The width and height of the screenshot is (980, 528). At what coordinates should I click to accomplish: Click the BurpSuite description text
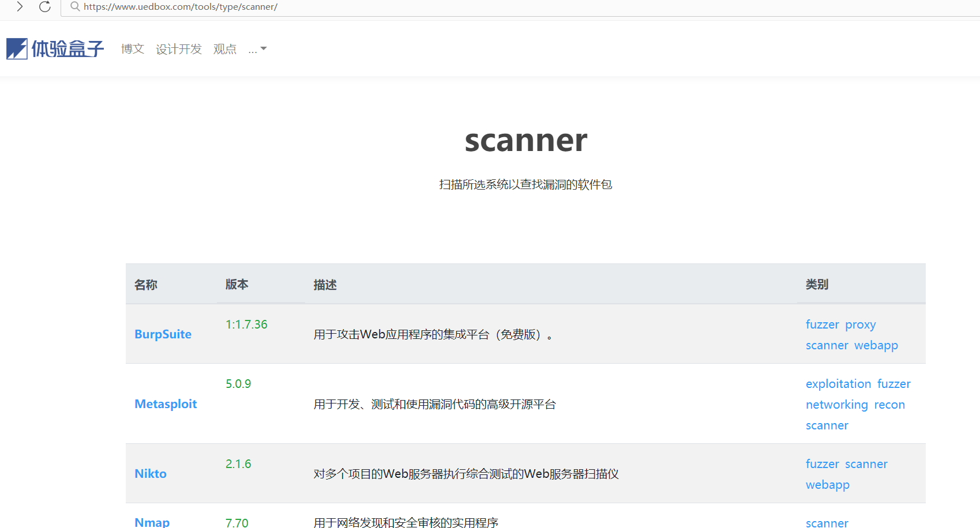pos(433,334)
